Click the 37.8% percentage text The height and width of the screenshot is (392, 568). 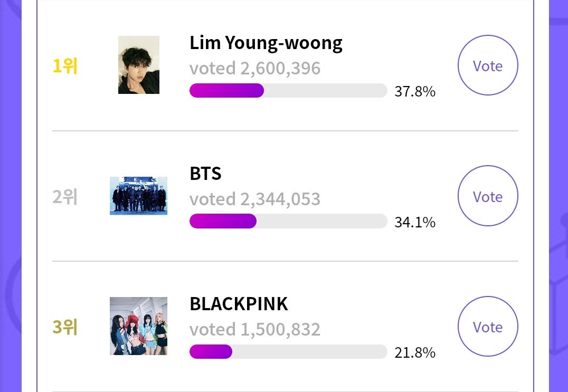(x=415, y=91)
